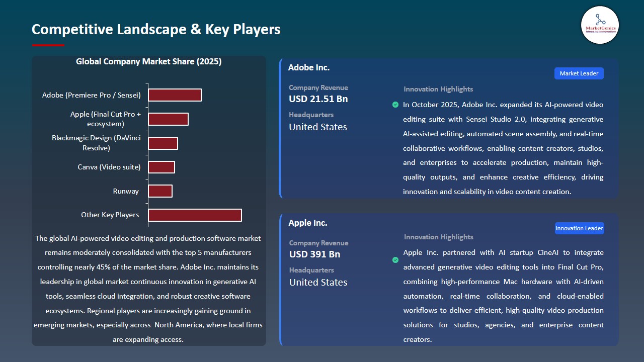Click the MarketGenics logo
Viewport: 644px width, 362px height.
(x=600, y=25)
